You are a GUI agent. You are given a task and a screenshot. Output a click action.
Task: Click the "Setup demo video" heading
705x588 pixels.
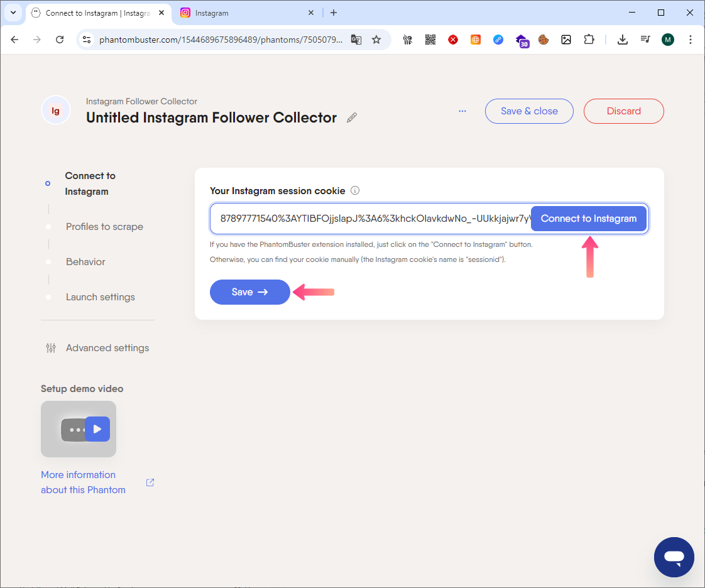(x=82, y=389)
